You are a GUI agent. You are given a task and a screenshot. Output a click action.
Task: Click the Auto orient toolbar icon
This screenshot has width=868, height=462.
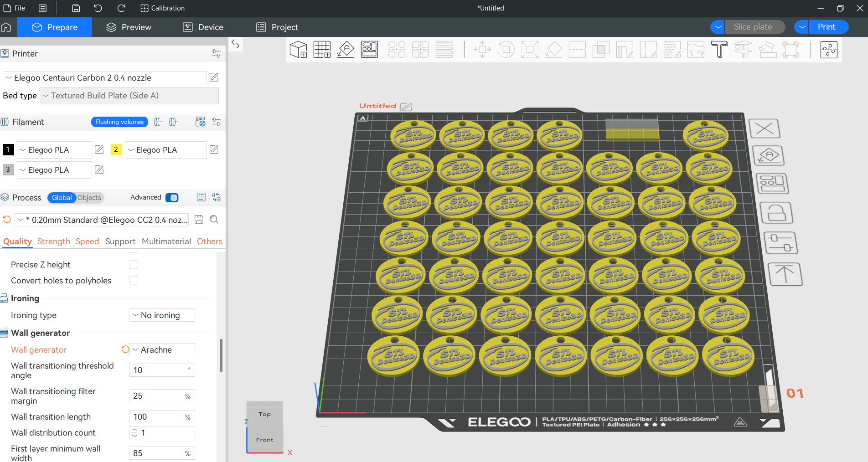(x=346, y=49)
